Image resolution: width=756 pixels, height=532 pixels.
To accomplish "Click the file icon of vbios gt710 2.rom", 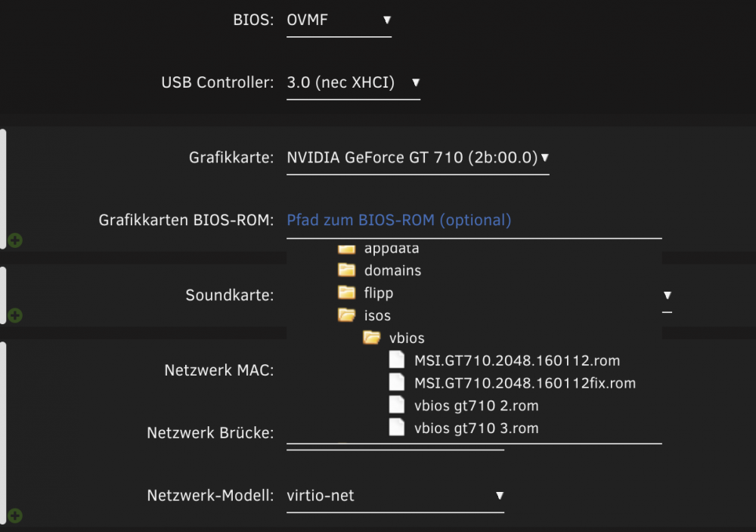I will click(397, 404).
